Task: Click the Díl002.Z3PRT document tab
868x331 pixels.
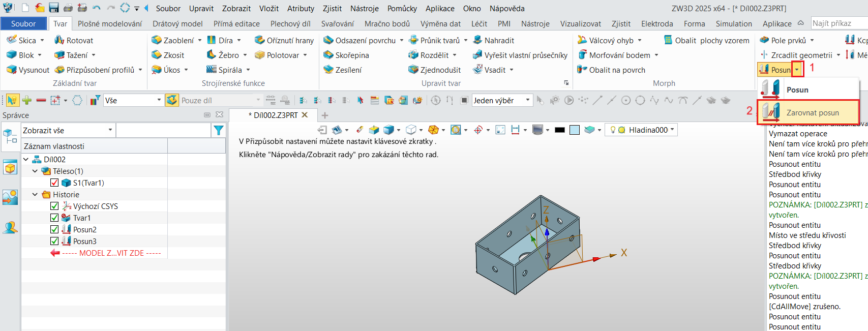Action: (x=273, y=115)
